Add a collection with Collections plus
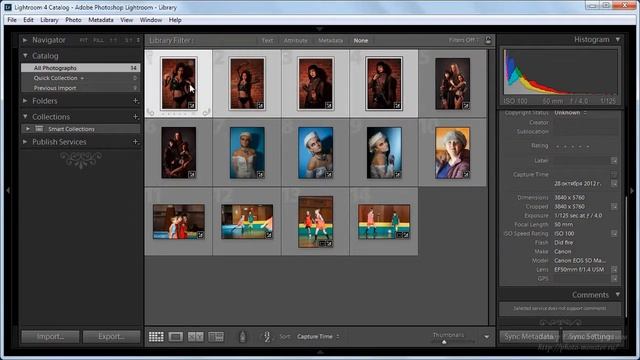The image size is (640, 360). click(136, 117)
